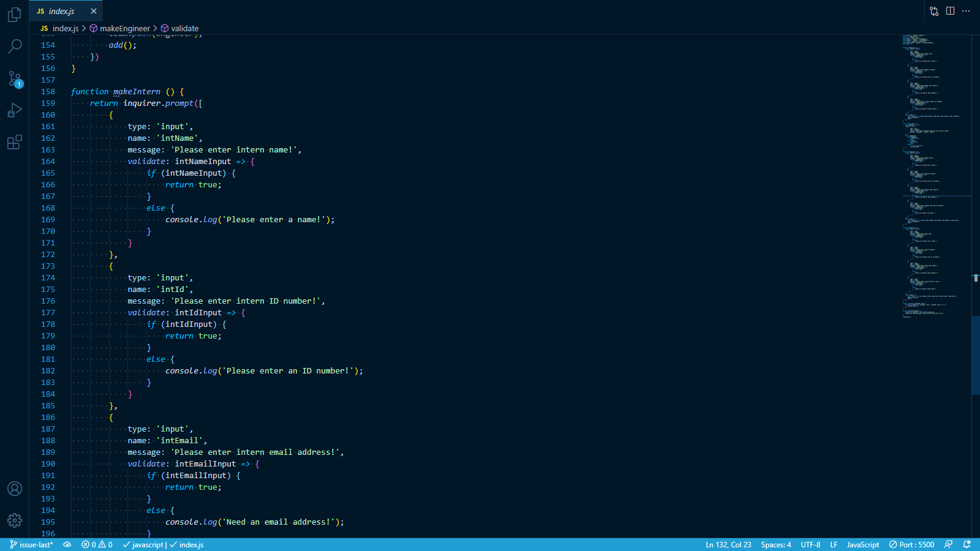
Task: Change indentation via Spaces: 4
Action: (776, 545)
